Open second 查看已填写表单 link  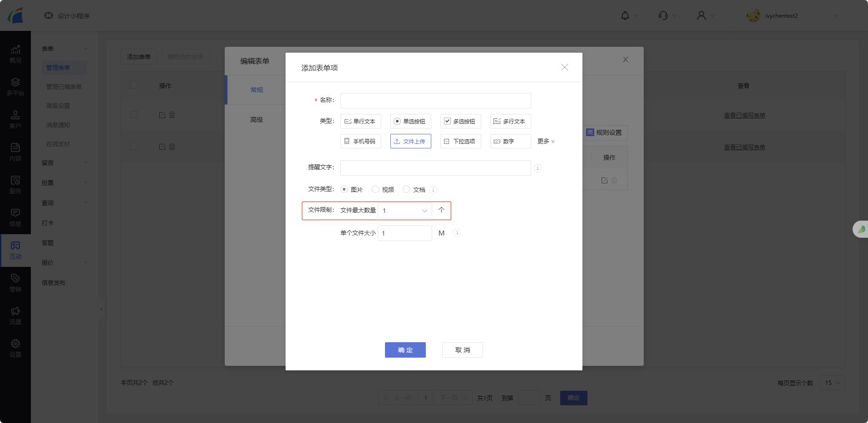745,147
